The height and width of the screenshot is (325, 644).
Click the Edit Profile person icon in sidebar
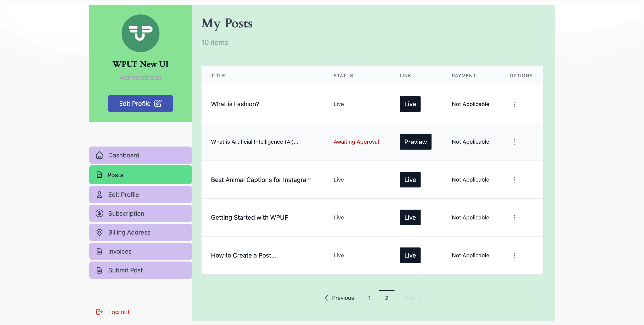click(99, 194)
